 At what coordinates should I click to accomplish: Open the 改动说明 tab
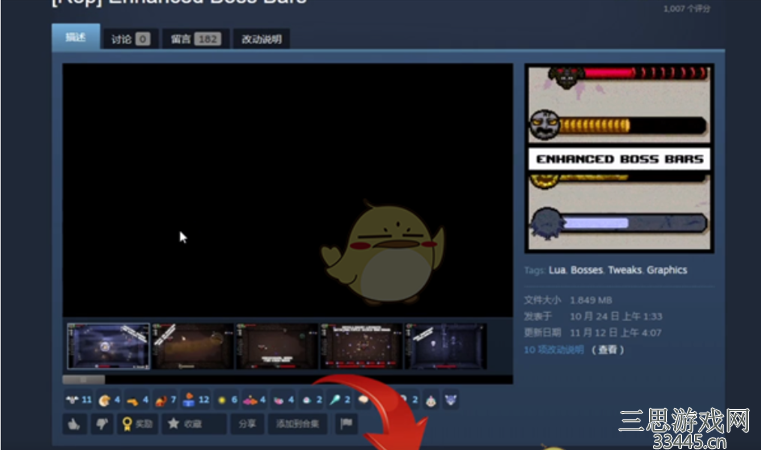262,39
